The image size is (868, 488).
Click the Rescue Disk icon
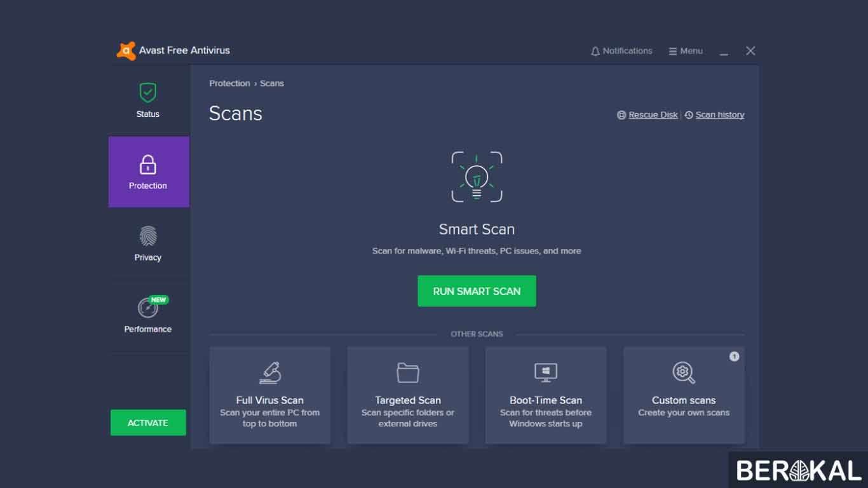click(621, 115)
